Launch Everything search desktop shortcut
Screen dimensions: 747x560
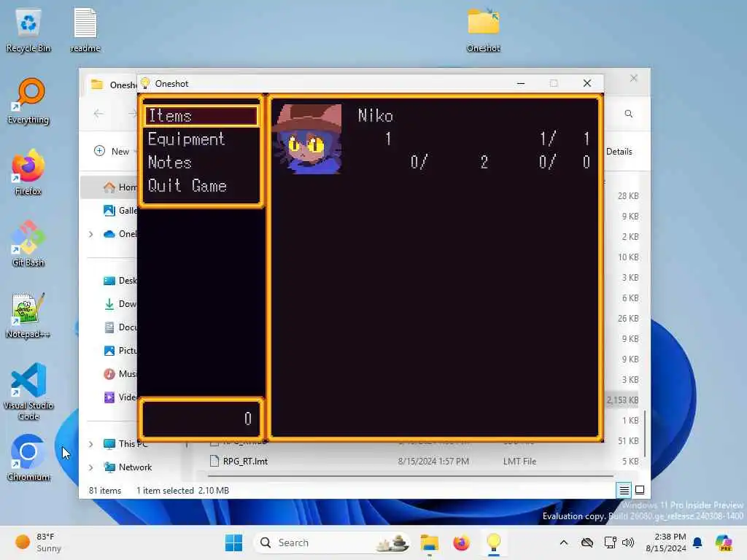click(28, 102)
